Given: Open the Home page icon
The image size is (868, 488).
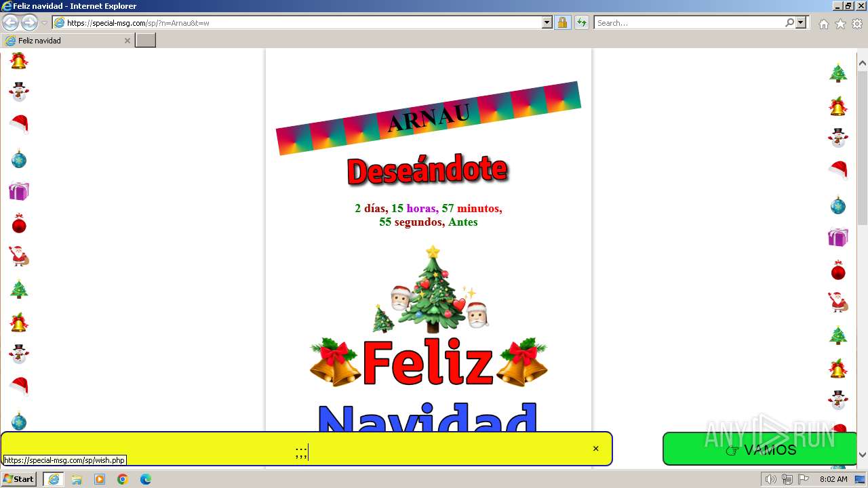Looking at the screenshot, I should 823,24.
